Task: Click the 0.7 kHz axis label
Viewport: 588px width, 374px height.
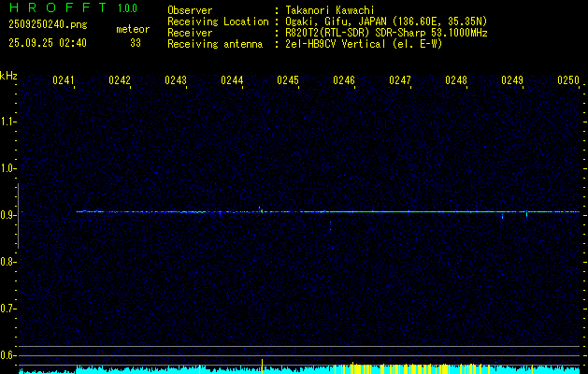Action: tap(7, 309)
